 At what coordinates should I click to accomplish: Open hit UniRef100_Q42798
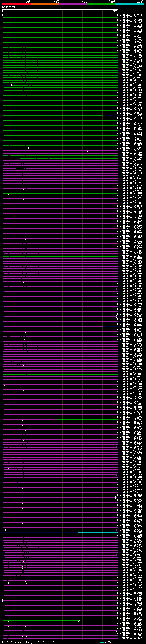131,339
